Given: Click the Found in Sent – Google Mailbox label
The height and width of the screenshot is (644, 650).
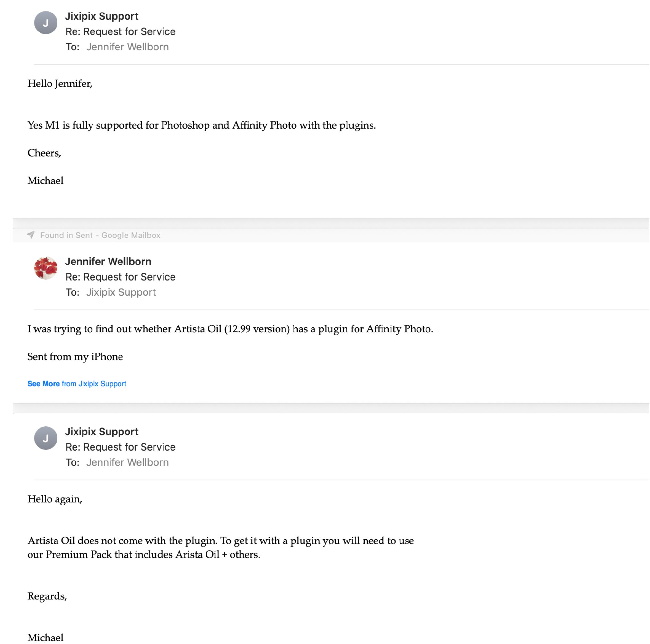Looking at the screenshot, I should (100, 235).
